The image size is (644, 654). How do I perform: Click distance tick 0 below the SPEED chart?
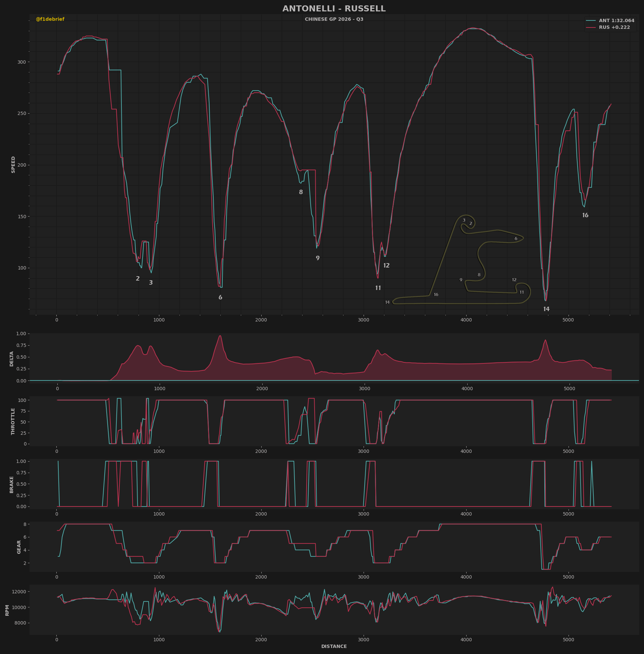[x=56, y=320]
